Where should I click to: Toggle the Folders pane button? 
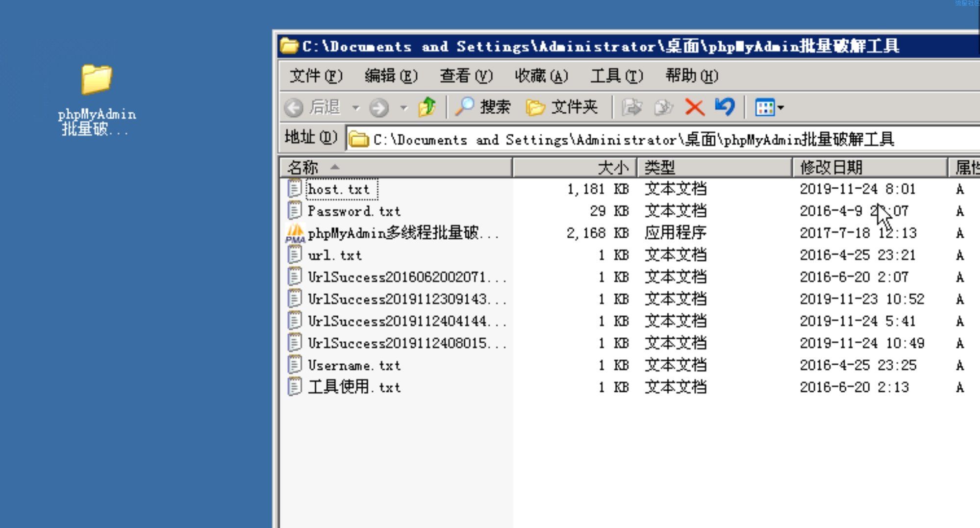pos(562,107)
